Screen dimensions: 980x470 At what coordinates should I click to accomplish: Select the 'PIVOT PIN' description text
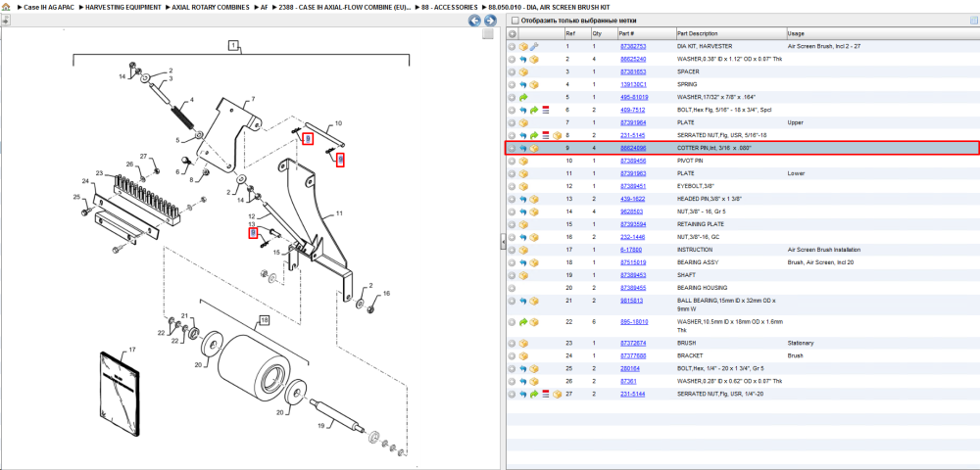coord(691,161)
